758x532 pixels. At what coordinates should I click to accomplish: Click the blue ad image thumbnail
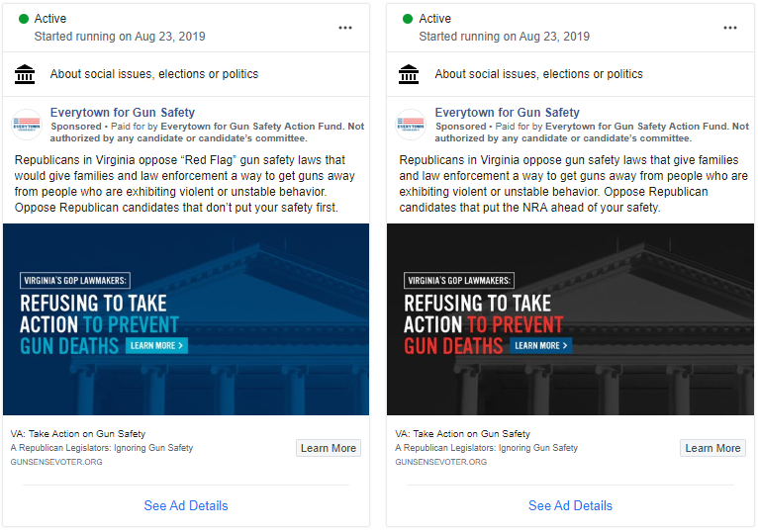pyautogui.click(x=186, y=319)
